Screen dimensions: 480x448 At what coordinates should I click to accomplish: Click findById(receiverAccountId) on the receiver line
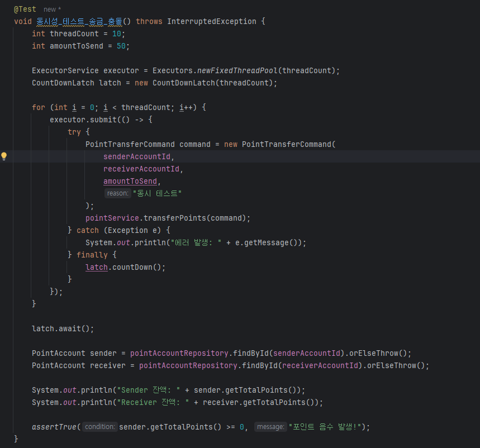[x=302, y=365]
